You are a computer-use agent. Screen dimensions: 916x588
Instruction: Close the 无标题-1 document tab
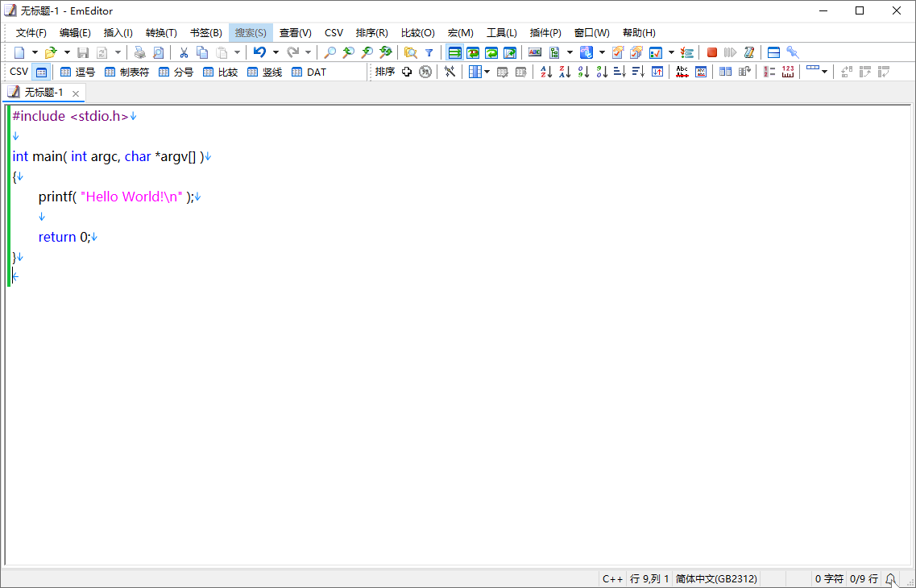(x=76, y=93)
